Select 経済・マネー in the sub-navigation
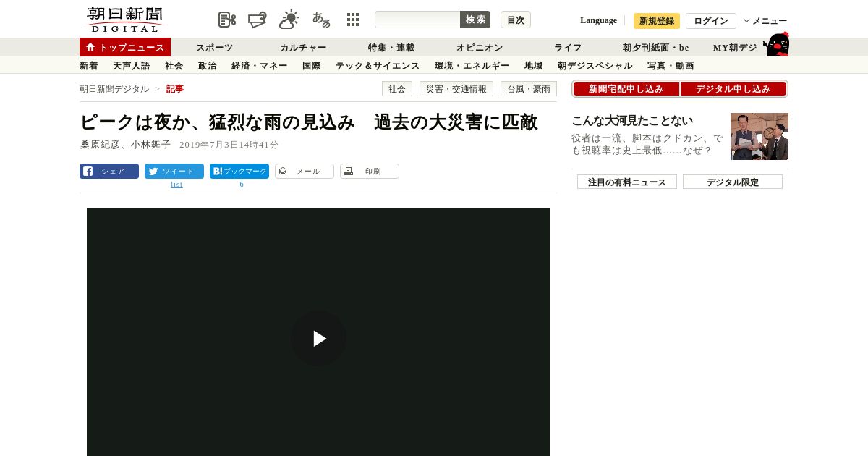The width and height of the screenshot is (868, 456). pyautogui.click(x=260, y=66)
